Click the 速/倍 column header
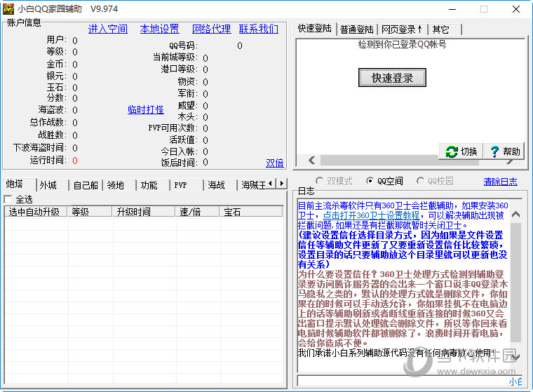 (x=198, y=212)
